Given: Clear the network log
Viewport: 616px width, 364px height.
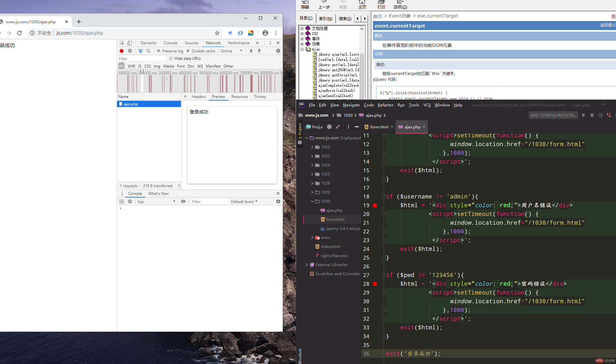Looking at the screenshot, I should tap(130, 51).
